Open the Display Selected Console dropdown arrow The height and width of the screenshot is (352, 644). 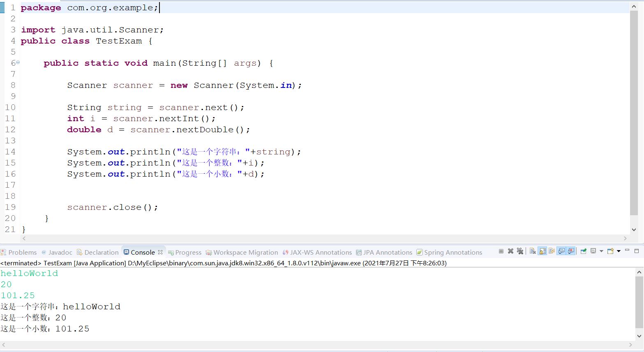click(x=601, y=252)
